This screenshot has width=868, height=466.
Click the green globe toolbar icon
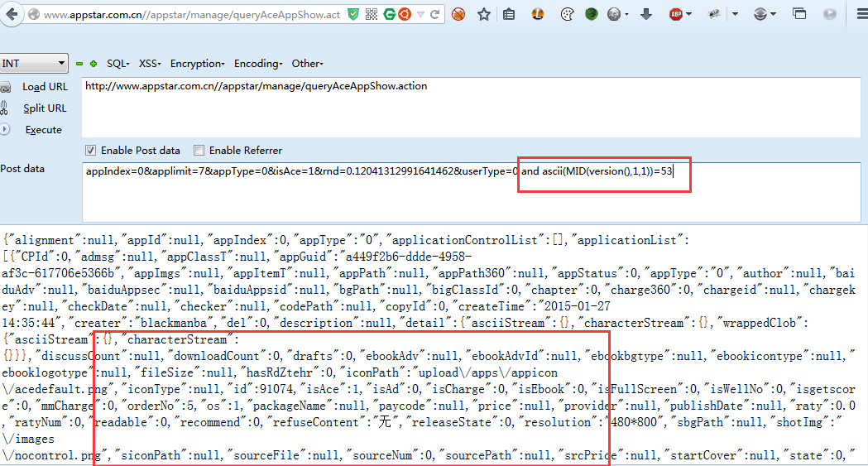point(591,14)
